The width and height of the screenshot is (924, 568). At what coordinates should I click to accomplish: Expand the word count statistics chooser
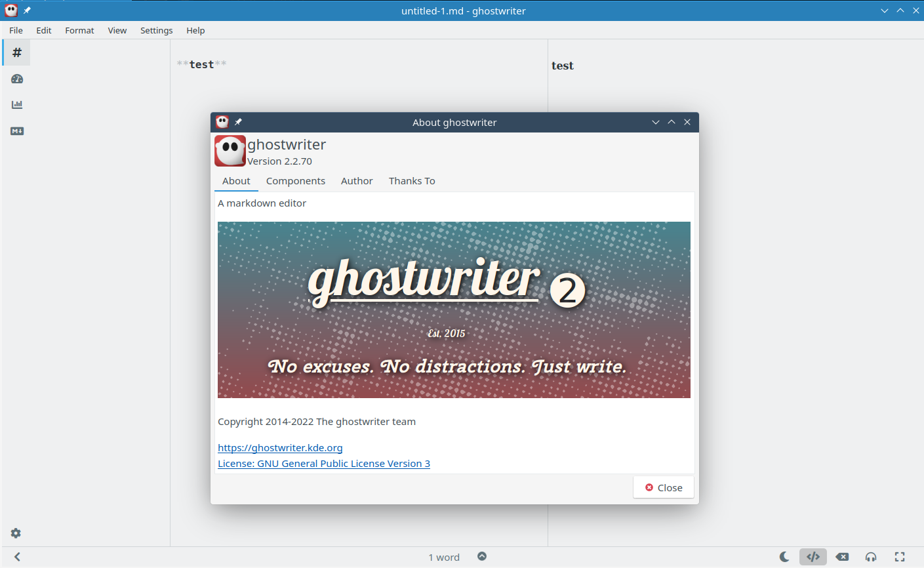(x=482, y=556)
